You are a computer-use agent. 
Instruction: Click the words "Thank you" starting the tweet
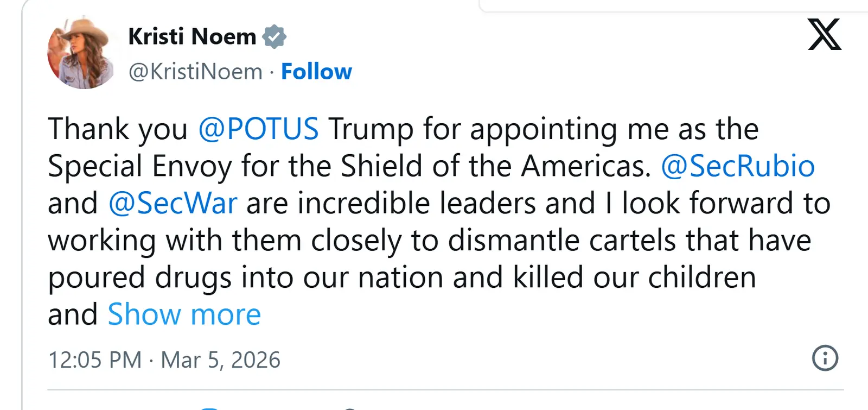coord(118,129)
